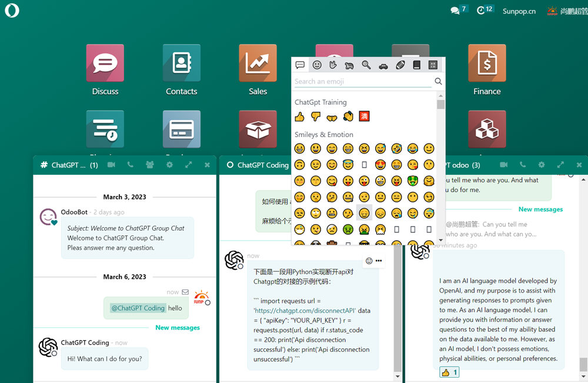Expand the ChatGPT odoo chat window
Viewport: 588px width, 383px height.
(560, 165)
